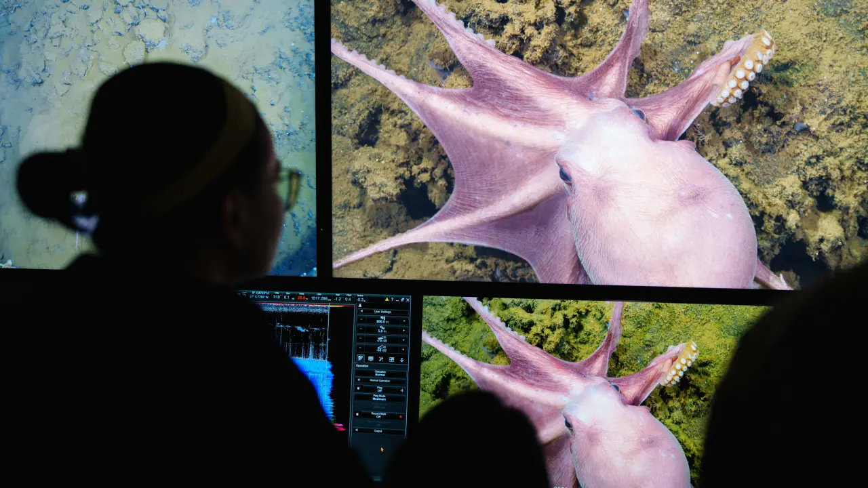Increase the 800.0 m range with plus
Image resolution: width=868 pixels, height=488 pixels.
[x=403, y=321]
